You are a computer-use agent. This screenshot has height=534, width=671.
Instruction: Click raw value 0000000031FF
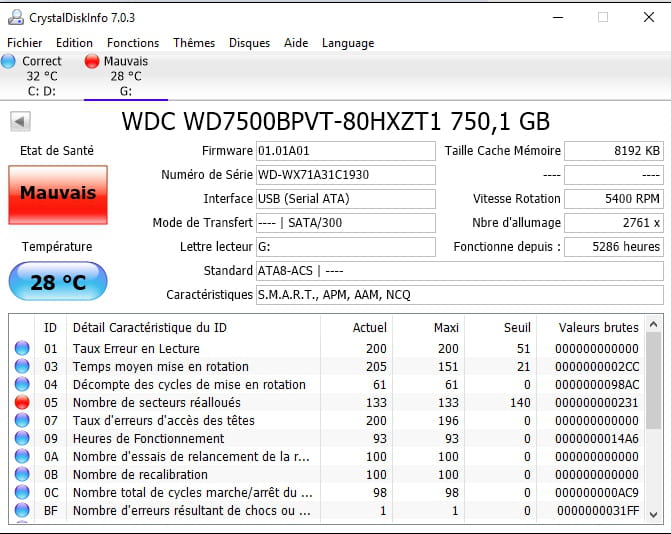pos(598,510)
